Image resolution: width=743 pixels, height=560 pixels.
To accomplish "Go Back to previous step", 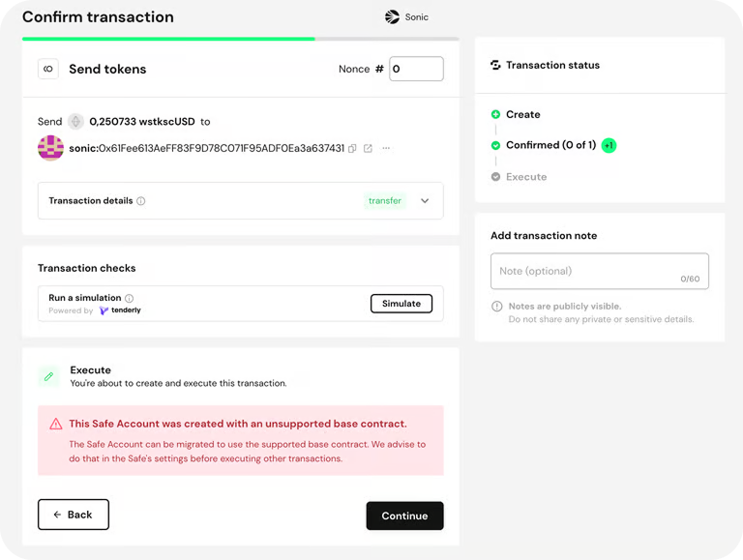I will (x=74, y=515).
